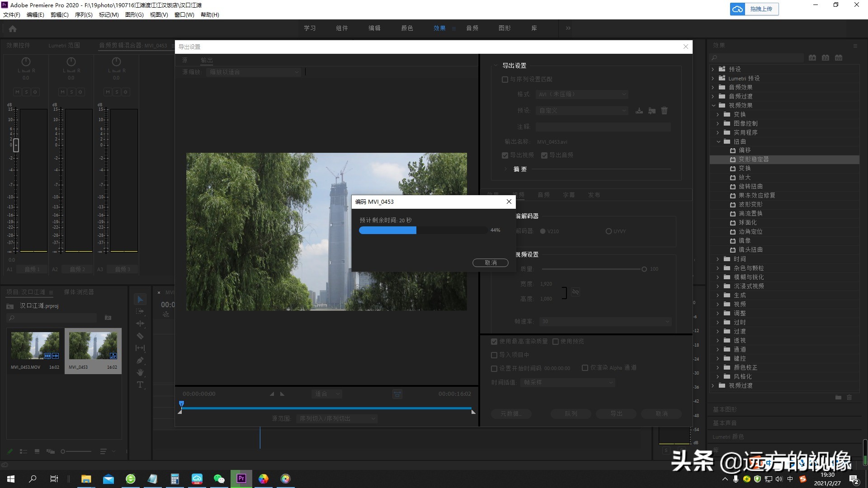The height and width of the screenshot is (488, 868).
Task: Click delete custom item icon in Effects panel
Action: 849,398
